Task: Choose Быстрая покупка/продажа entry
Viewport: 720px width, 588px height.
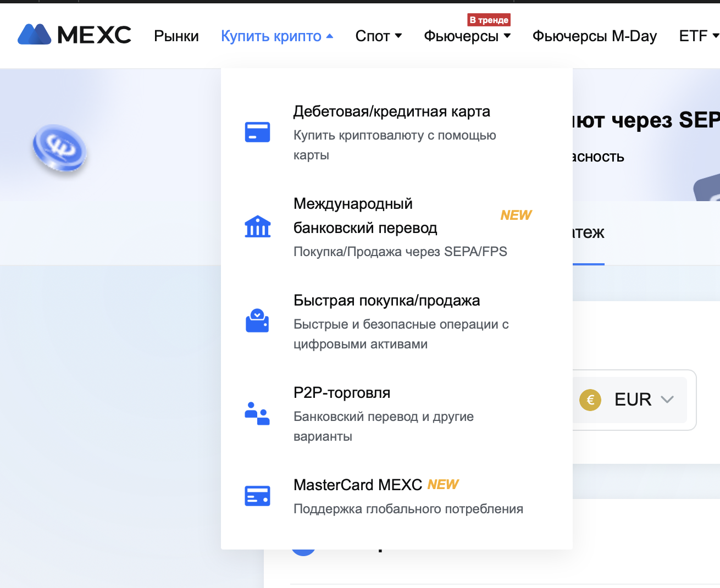Action: pos(386,301)
